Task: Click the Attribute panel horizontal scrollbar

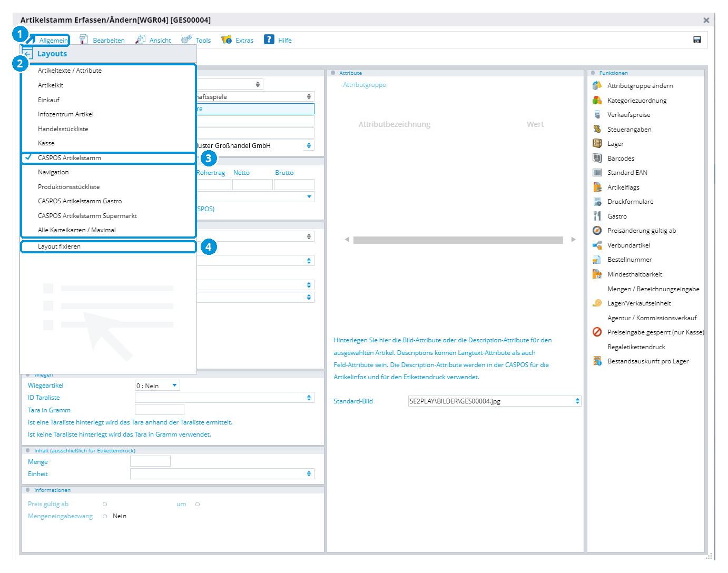Action: tap(458, 240)
